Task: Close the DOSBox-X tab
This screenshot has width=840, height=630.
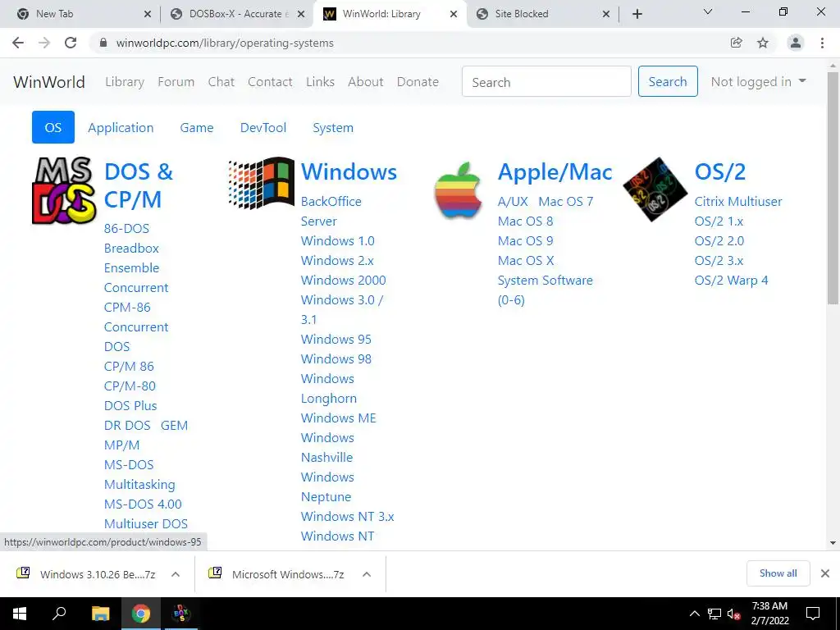Action: coord(301,14)
